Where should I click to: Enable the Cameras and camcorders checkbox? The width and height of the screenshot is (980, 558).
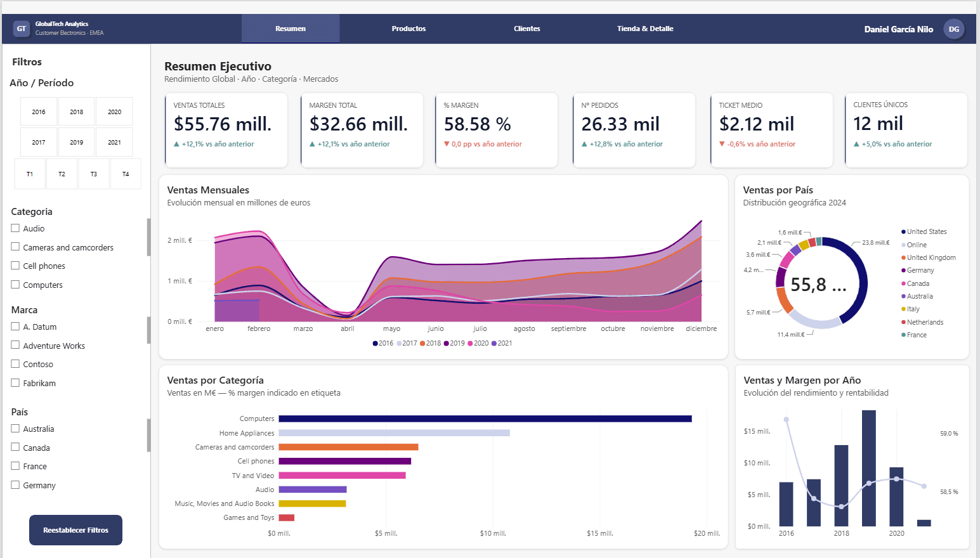click(x=15, y=247)
